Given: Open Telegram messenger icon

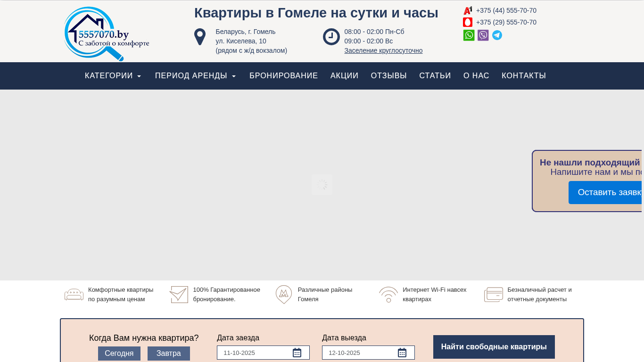Looking at the screenshot, I should click(497, 35).
